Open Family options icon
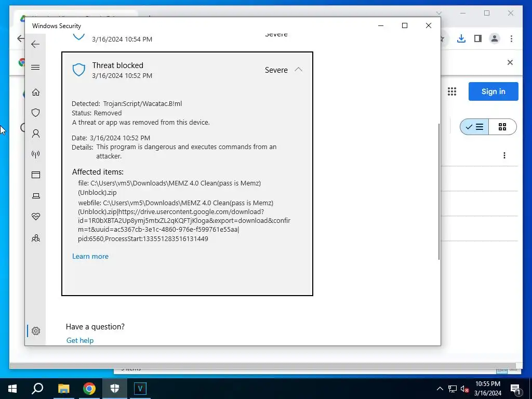This screenshot has width=532, height=399. point(36,238)
